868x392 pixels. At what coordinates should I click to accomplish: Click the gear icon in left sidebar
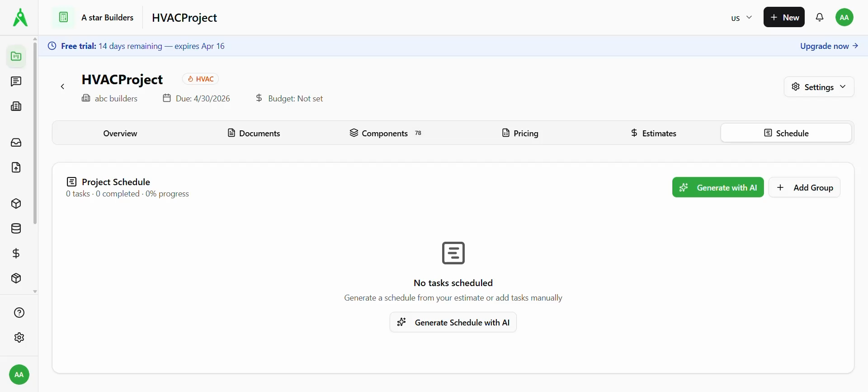[x=19, y=338]
